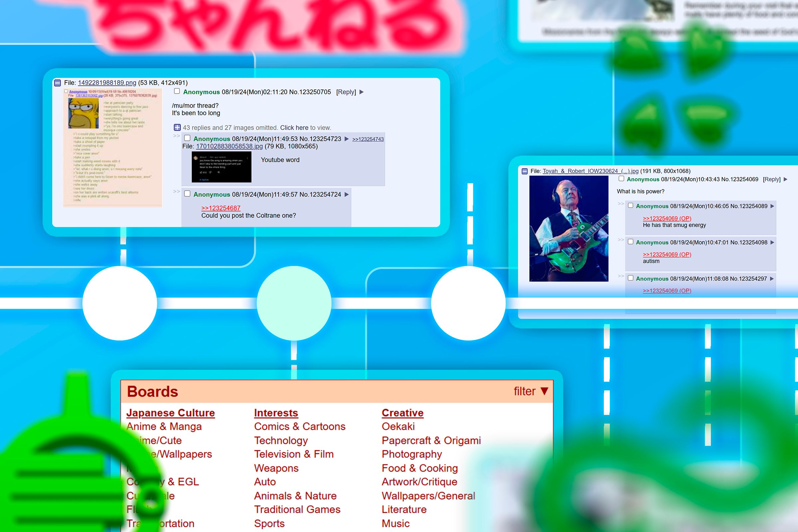Click the Technology board link
The image size is (798, 532).
click(x=280, y=441)
